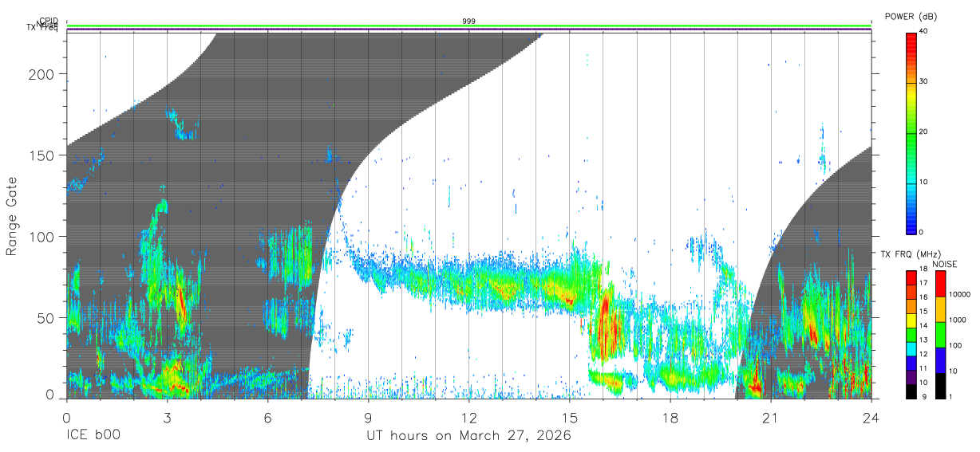
Task: Click the 9 label on TX FRQ legend
Action: 923,396
